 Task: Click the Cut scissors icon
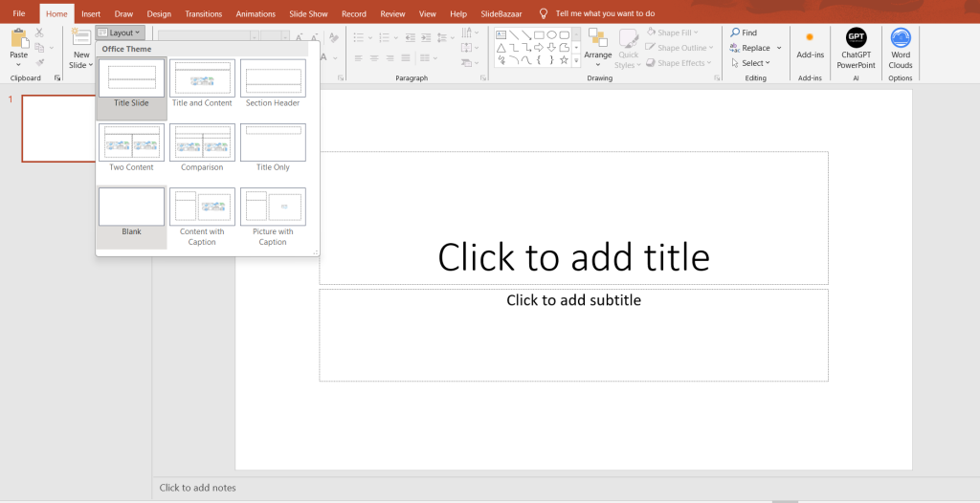click(x=39, y=33)
